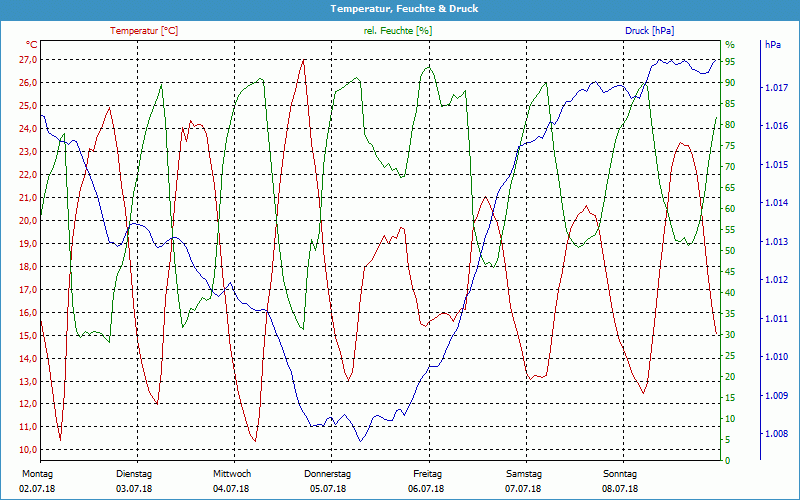The height and width of the screenshot is (500, 800).
Task: Click the date '02.07.18'
Action: (37, 489)
